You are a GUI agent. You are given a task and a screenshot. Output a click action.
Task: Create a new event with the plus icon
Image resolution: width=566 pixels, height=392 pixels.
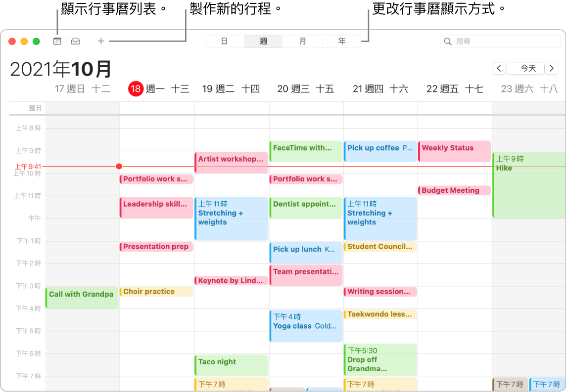100,41
